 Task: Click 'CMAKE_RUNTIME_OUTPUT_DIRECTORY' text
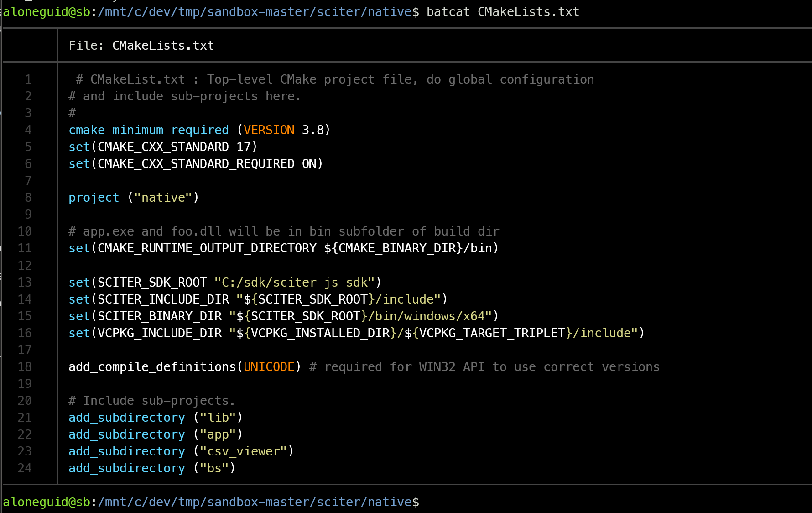coord(207,248)
